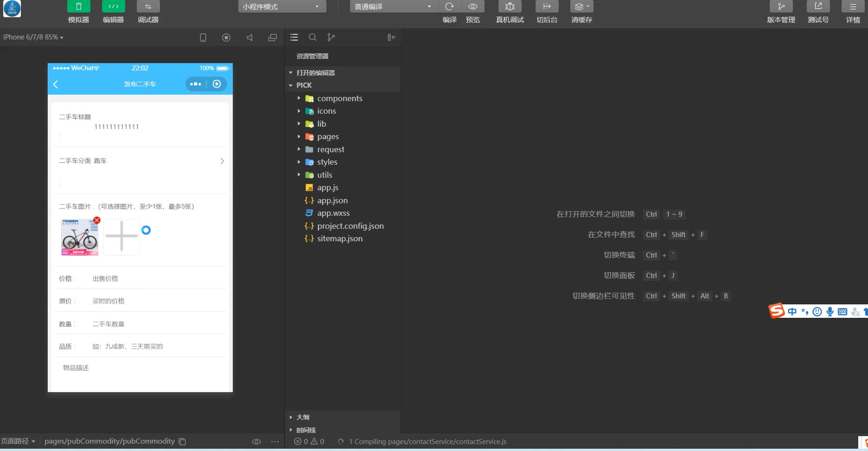Click the original price input field

pos(159,301)
